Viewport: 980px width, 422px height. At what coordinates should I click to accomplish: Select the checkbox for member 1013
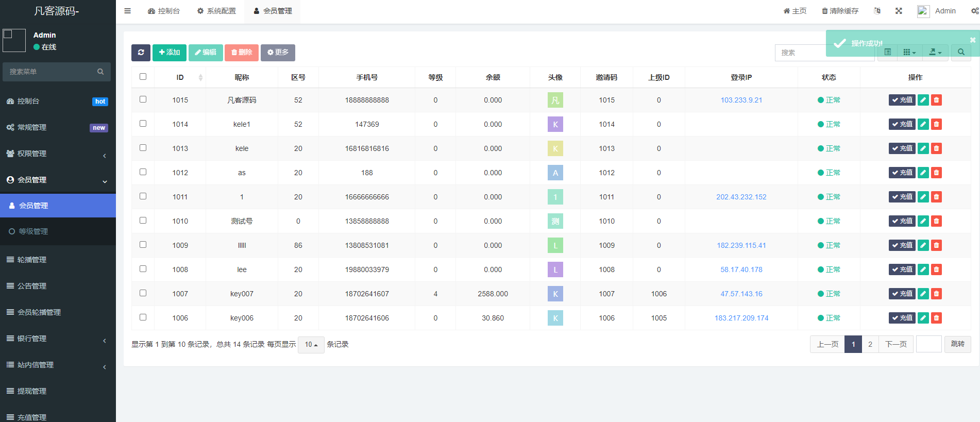click(143, 148)
